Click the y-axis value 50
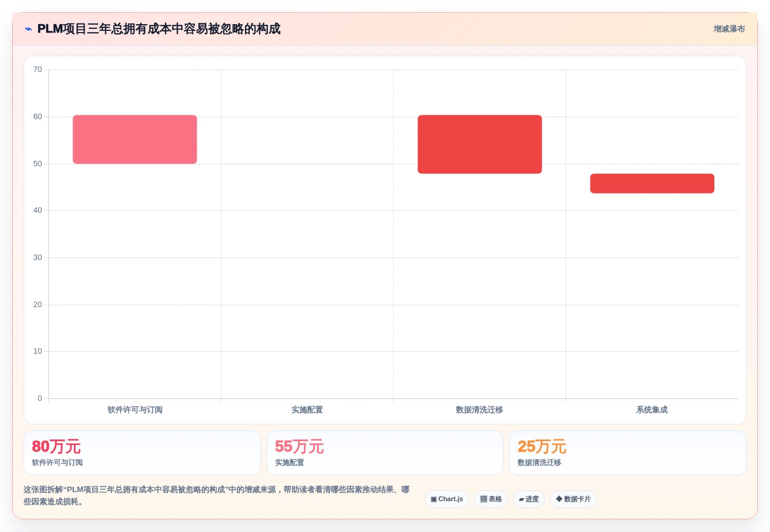Image resolution: width=770 pixels, height=532 pixels. coord(38,164)
